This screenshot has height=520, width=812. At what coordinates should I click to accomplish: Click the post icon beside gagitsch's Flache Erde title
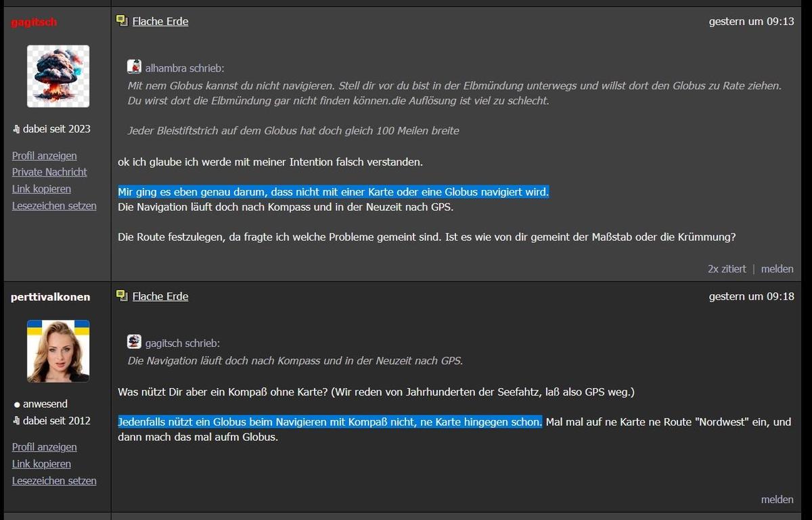122,21
